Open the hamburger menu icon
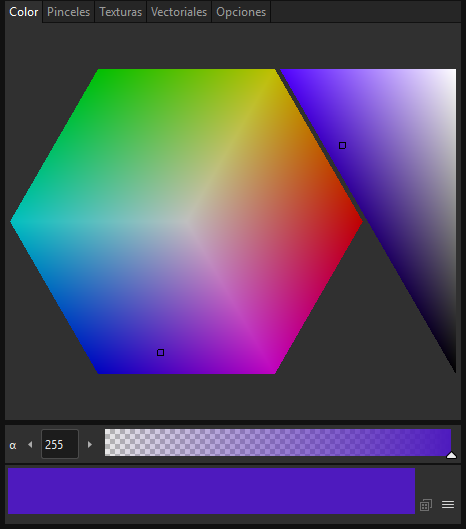 pos(448,504)
